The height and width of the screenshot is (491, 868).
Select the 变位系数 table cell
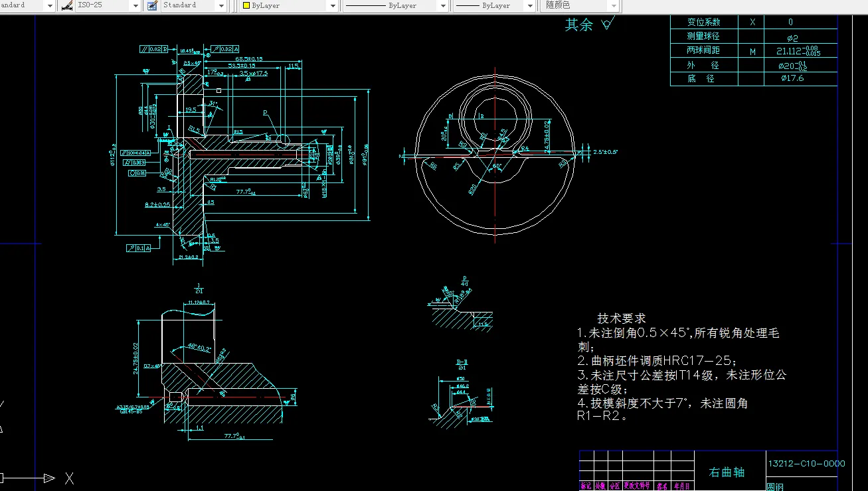click(x=703, y=22)
